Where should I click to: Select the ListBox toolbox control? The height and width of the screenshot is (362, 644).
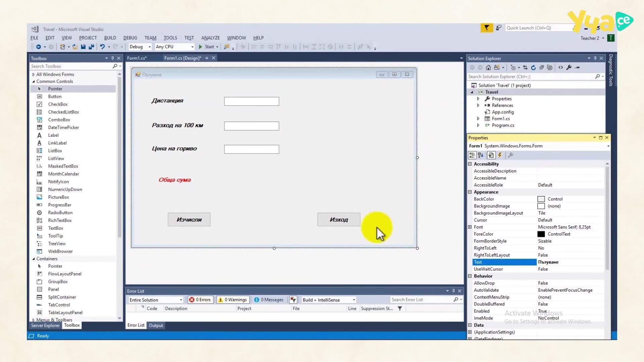click(x=55, y=151)
